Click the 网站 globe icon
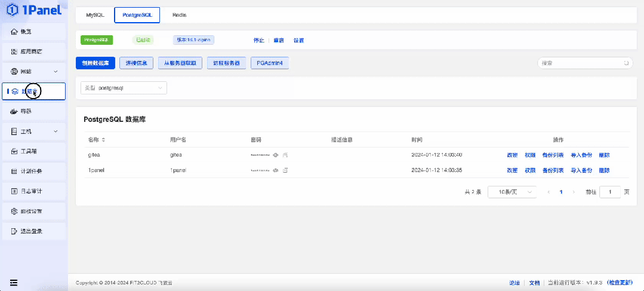Image resolution: width=644 pixels, height=291 pixels. pyautogui.click(x=14, y=72)
